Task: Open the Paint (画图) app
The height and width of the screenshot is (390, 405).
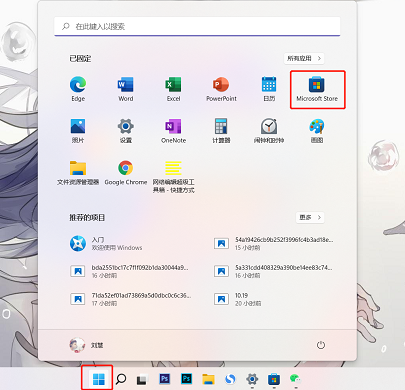Action: (317, 130)
